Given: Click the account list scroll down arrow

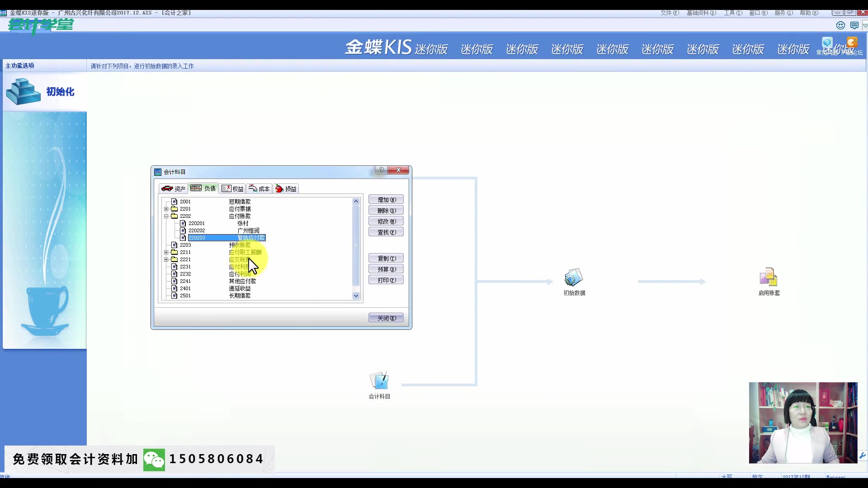Looking at the screenshot, I should [x=356, y=296].
